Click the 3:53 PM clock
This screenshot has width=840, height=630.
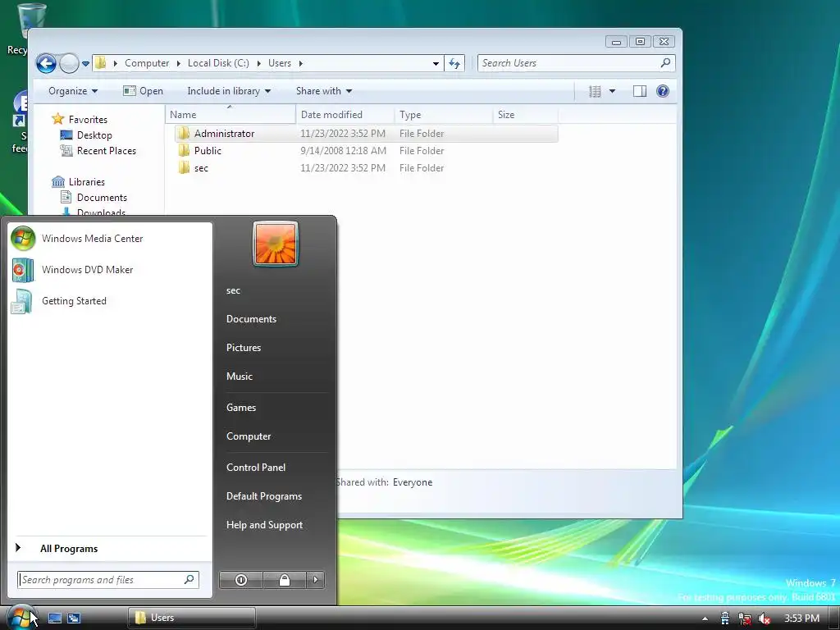tap(802, 619)
